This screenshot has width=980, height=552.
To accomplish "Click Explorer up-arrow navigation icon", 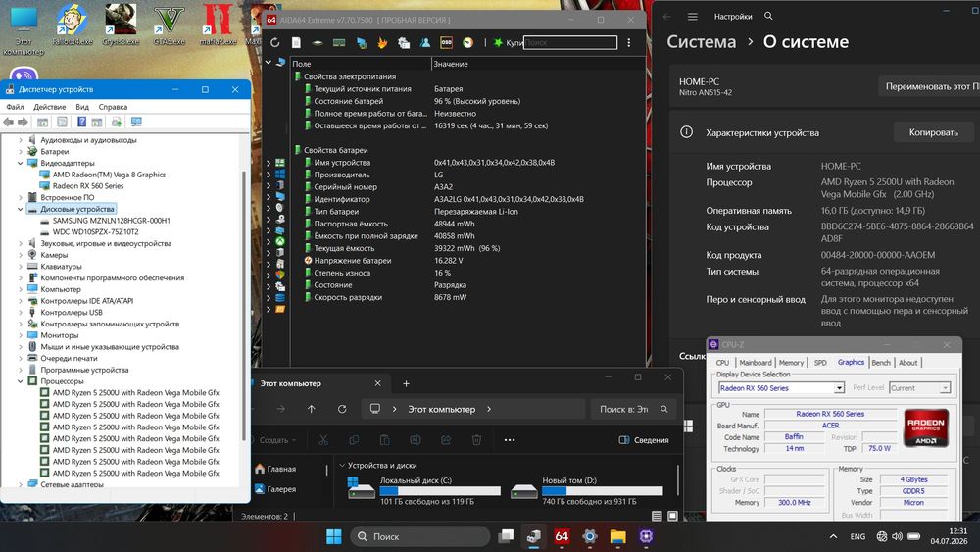I will tap(312, 409).
